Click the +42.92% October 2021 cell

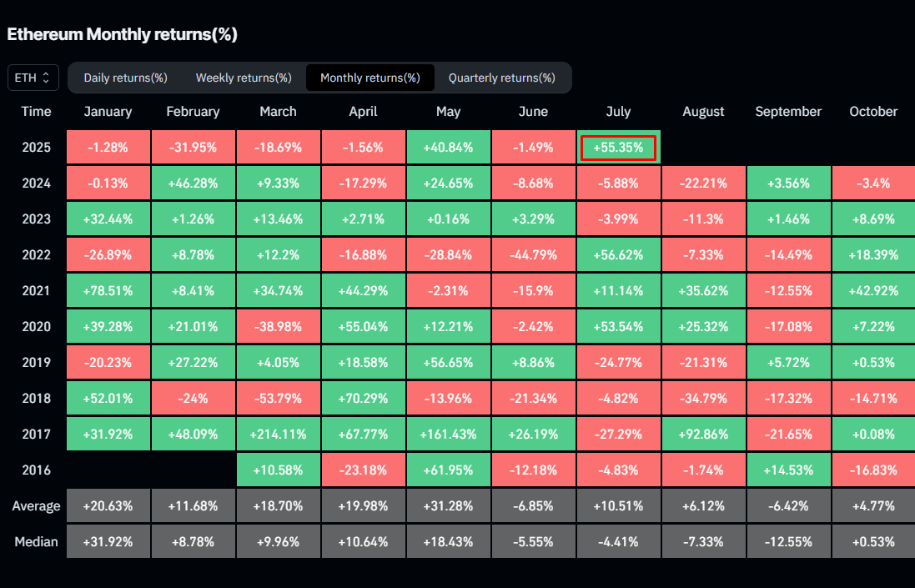pos(873,290)
